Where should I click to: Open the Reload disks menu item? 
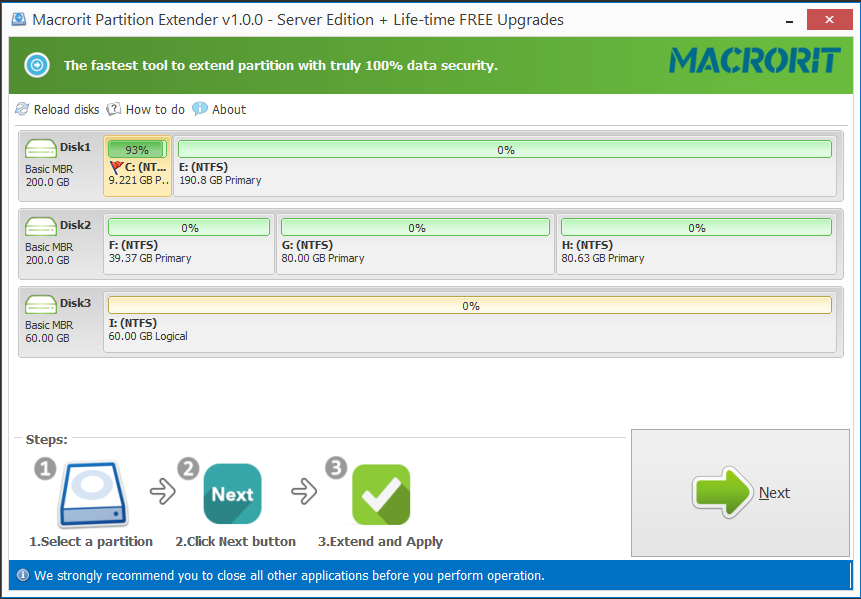coord(66,109)
